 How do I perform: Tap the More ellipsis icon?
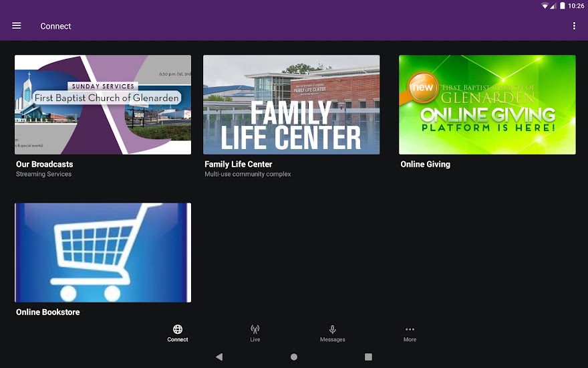(410, 329)
